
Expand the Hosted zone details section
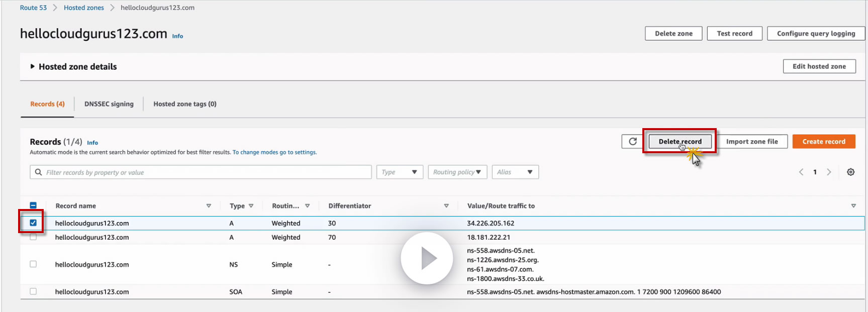[33, 66]
